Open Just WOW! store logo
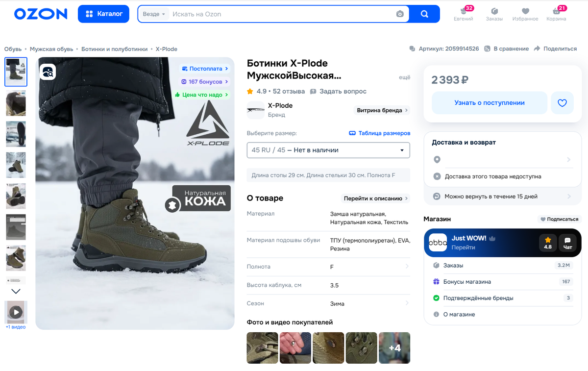Viewport: 588px width, 371px height. click(x=438, y=243)
